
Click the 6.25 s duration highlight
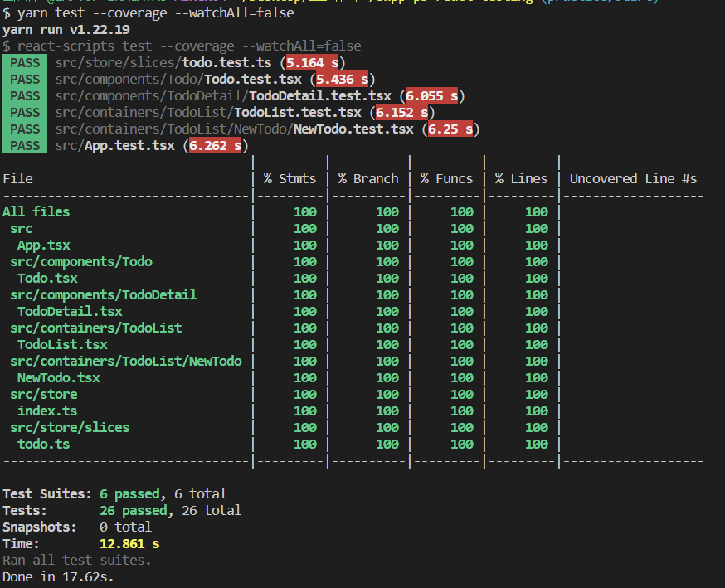coord(450,129)
